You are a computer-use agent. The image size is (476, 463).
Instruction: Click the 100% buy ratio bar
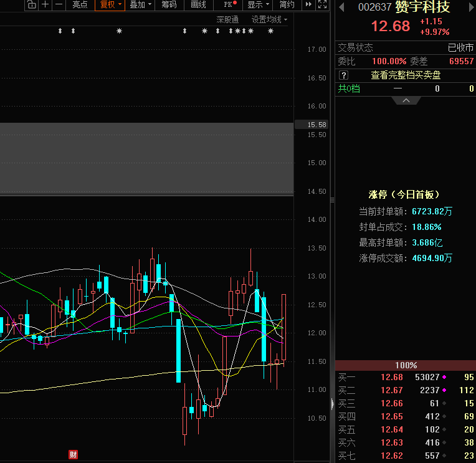406,365
